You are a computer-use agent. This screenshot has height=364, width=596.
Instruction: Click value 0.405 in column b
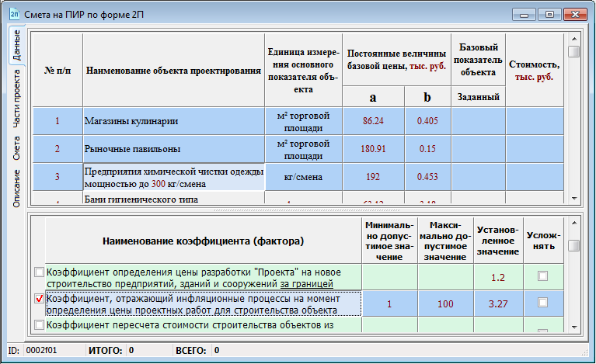coord(427,121)
